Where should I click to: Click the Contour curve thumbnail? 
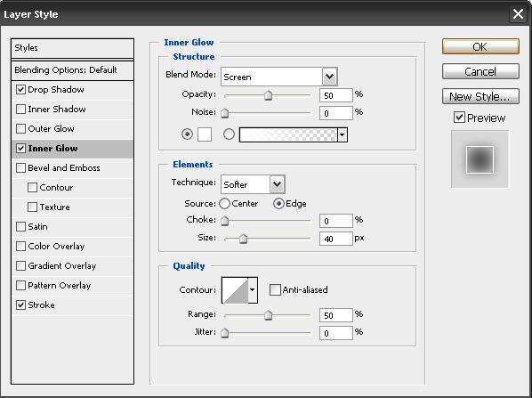click(235, 290)
